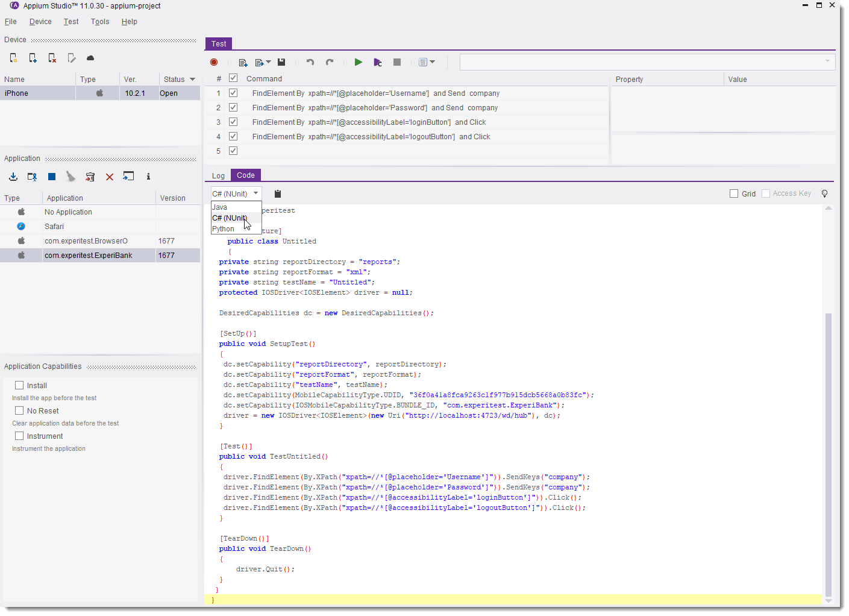
Task: Toggle the empty step 5 checkbox
Action: tap(233, 151)
